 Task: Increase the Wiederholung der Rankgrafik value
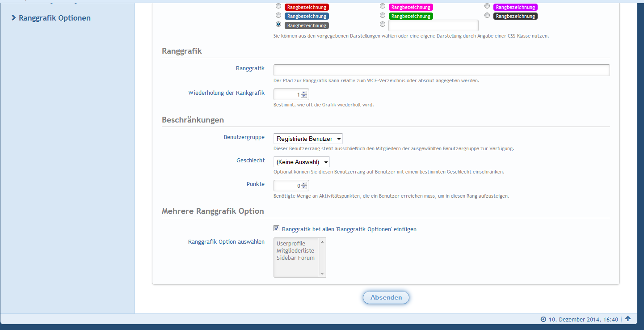click(x=304, y=93)
